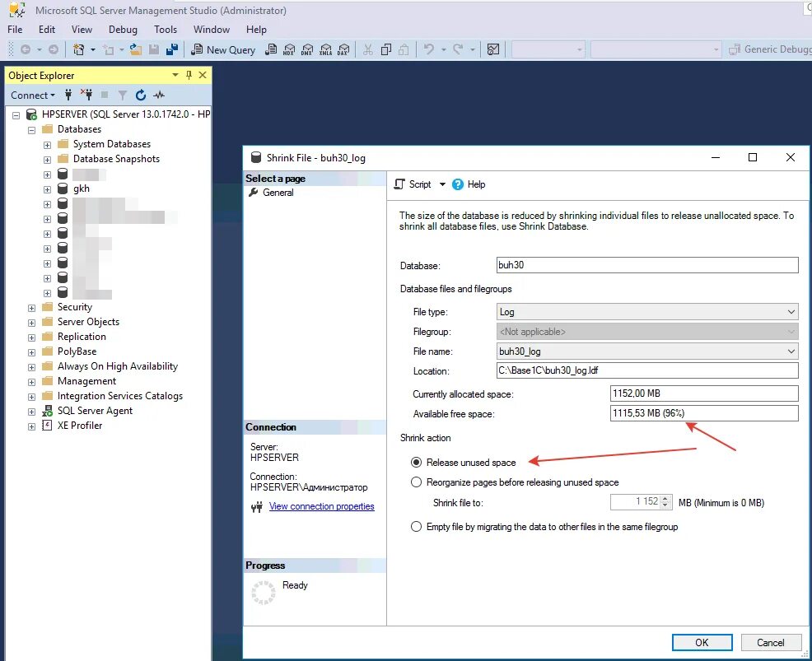Click the Cut scissors icon
Image resolution: width=812 pixels, height=661 pixels.
click(367, 49)
